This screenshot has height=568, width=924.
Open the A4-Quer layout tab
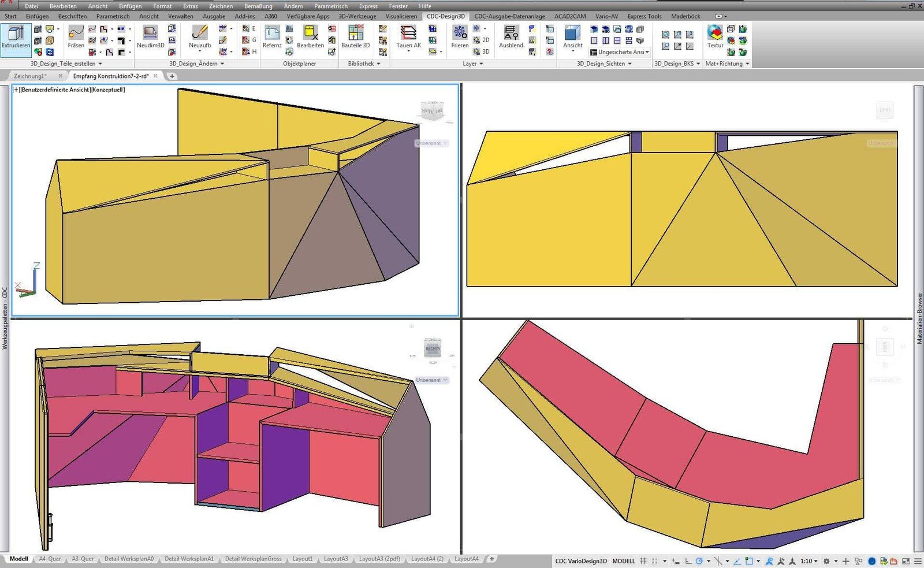coord(50,559)
